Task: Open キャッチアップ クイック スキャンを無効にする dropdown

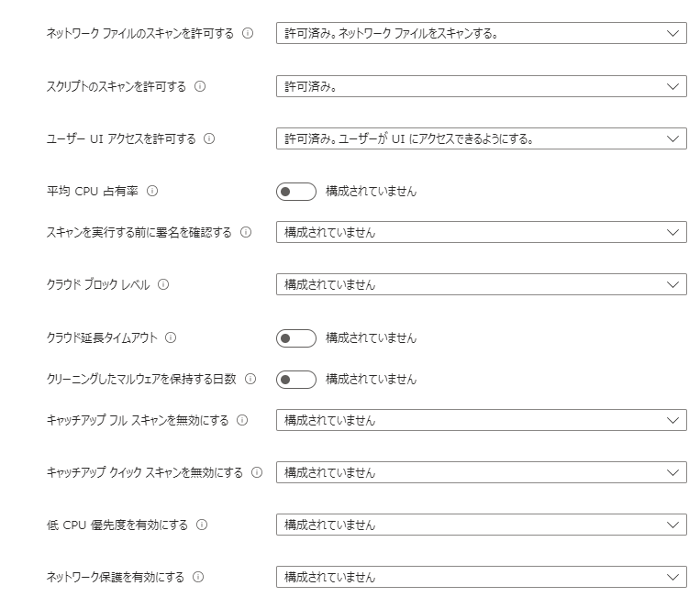Action: (x=481, y=472)
